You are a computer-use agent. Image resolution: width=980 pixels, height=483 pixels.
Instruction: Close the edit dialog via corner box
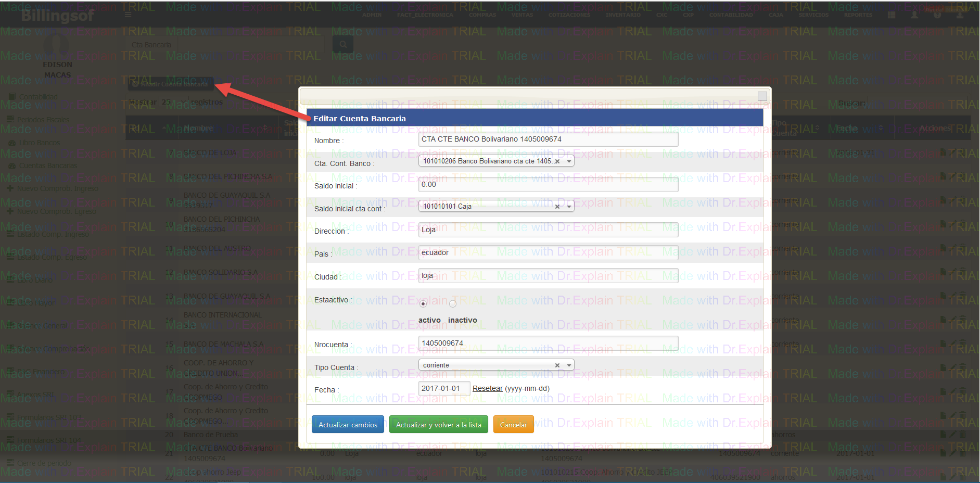(762, 96)
